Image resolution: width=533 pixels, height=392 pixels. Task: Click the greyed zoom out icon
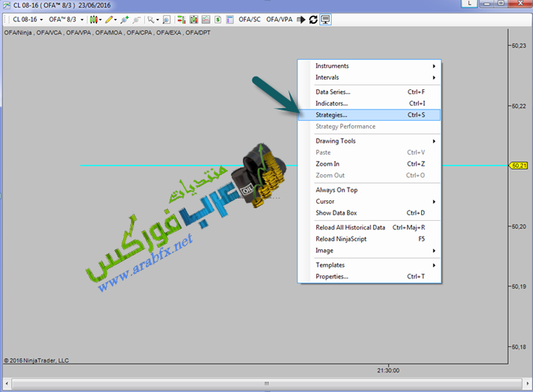point(136,20)
